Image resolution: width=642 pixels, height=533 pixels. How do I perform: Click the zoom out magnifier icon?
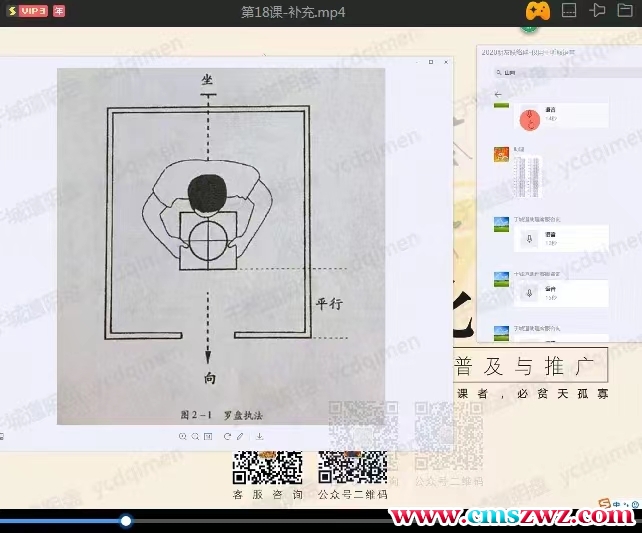coord(194,436)
